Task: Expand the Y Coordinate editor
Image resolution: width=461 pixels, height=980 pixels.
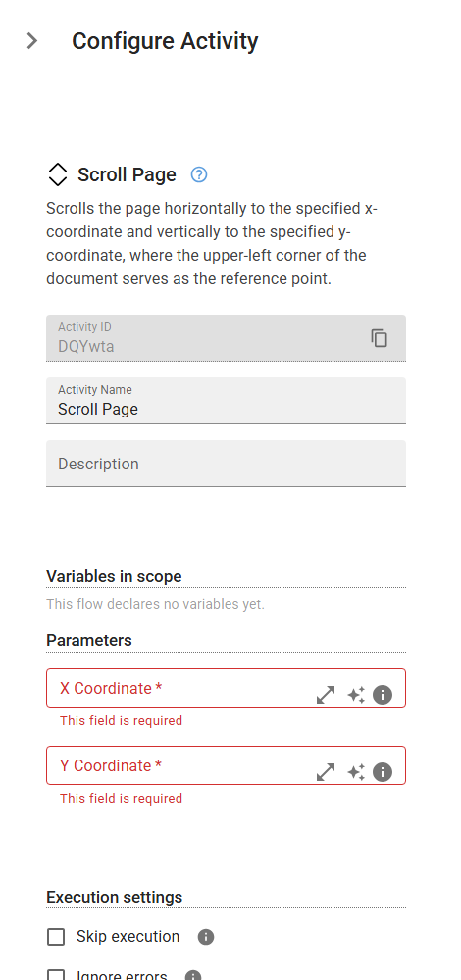Action: (326, 772)
